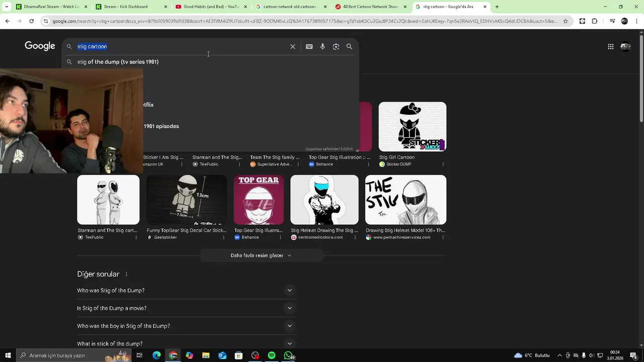
Task: Click the 'stig cartoon' search field
Action: [181, 46]
